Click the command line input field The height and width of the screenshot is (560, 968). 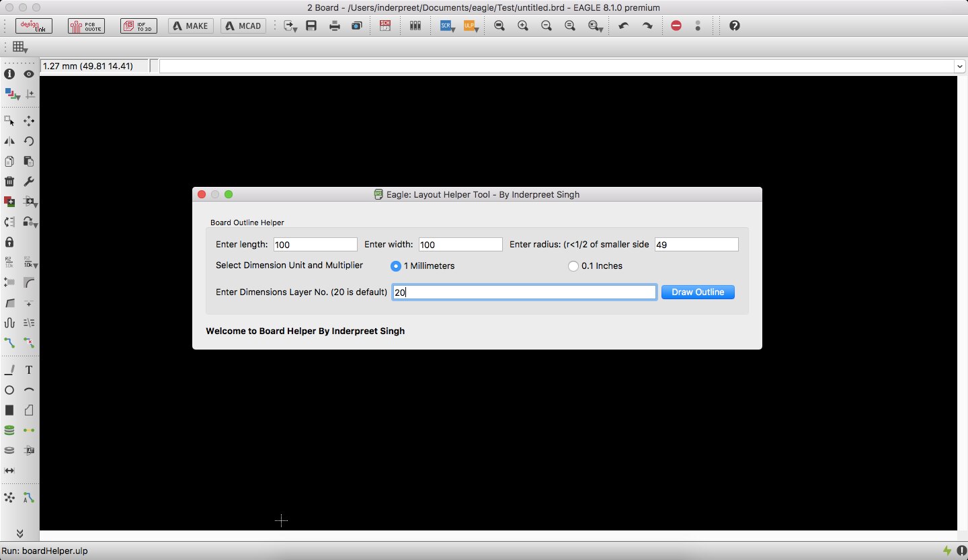[557, 66]
